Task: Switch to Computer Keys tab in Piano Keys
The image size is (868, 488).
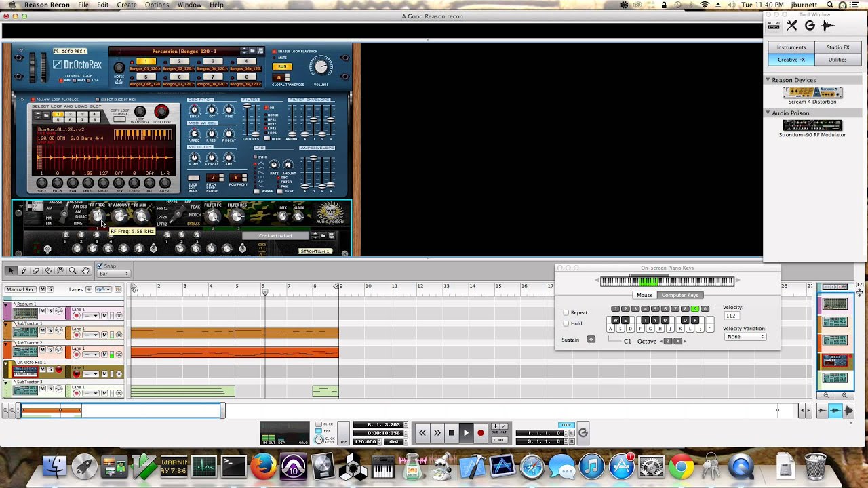Action: [680, 295]
